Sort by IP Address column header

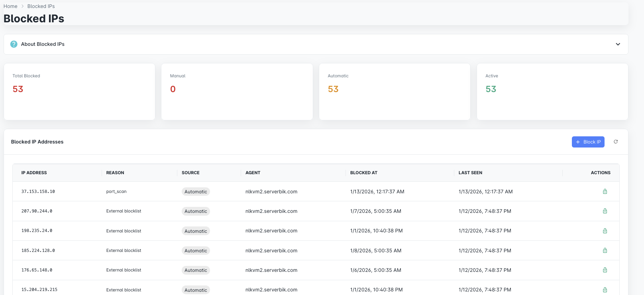click(x=34, y=173)
